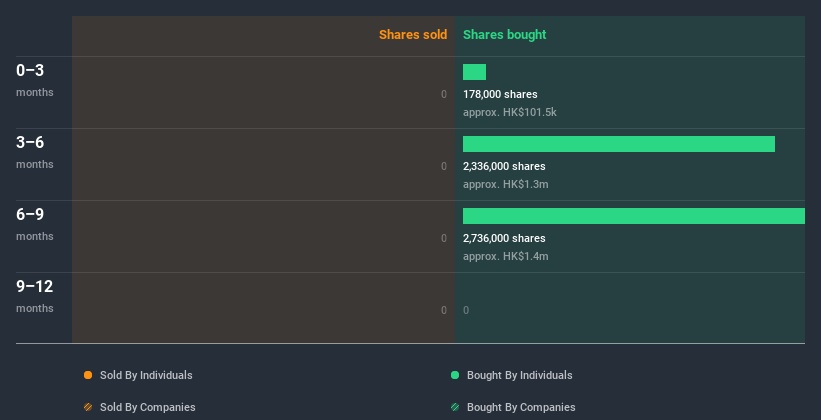Click the zero sold value in 6–9 months row

tap(444, 238)
